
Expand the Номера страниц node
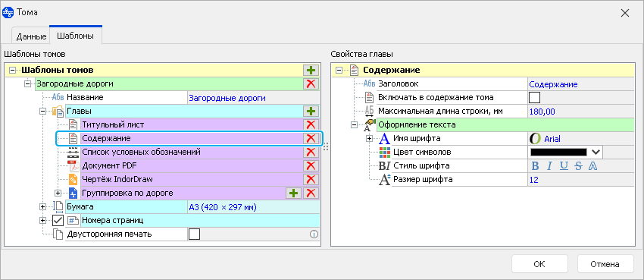point(42,221)
